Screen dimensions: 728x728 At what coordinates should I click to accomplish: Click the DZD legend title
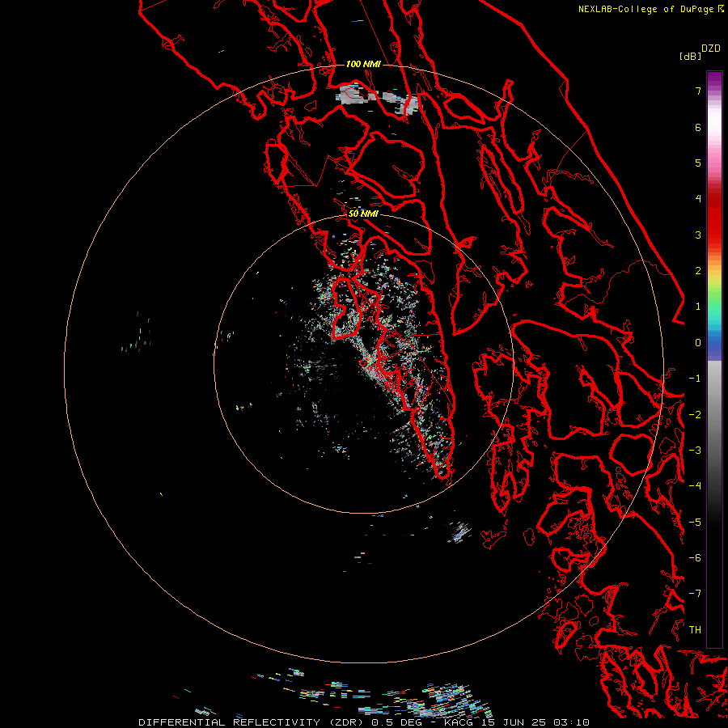pyautogui.click(x=711, y=49)
